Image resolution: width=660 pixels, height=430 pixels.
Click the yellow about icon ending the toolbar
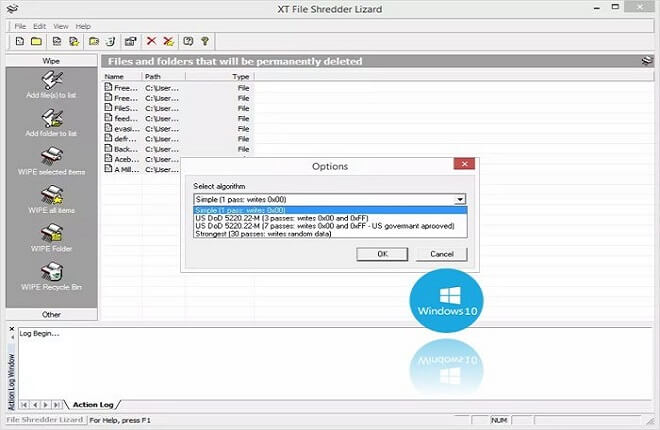click(x=205, y=41)
